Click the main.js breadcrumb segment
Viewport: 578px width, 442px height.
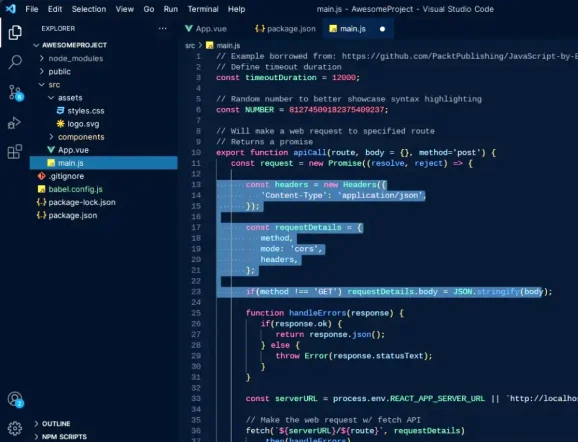pyautogui.click(x=228, y=45)
